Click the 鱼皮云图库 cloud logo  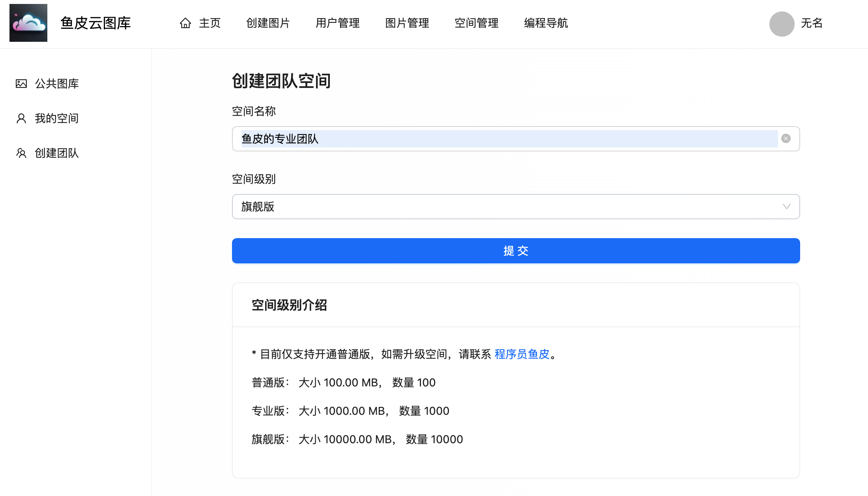coord(28,23)
